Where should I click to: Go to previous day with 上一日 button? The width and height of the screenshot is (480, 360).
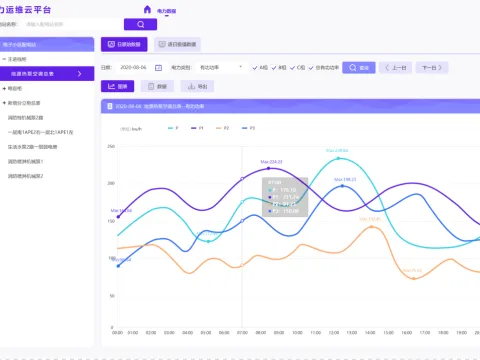(x=395, y=68)
